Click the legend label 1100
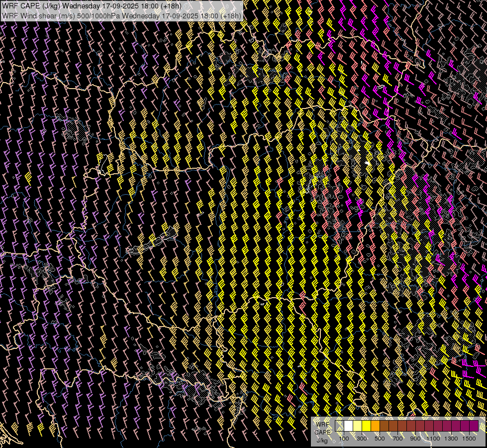 433,439
